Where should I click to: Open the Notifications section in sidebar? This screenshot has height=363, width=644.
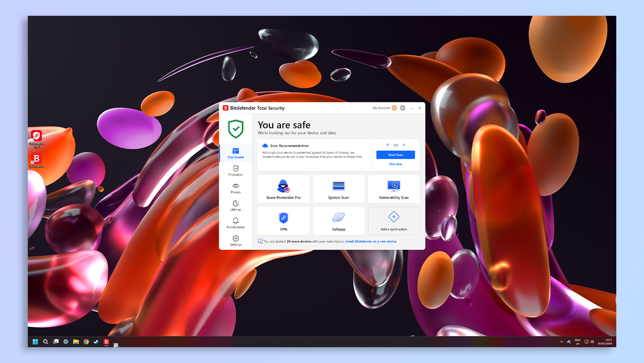click(235, 223)
